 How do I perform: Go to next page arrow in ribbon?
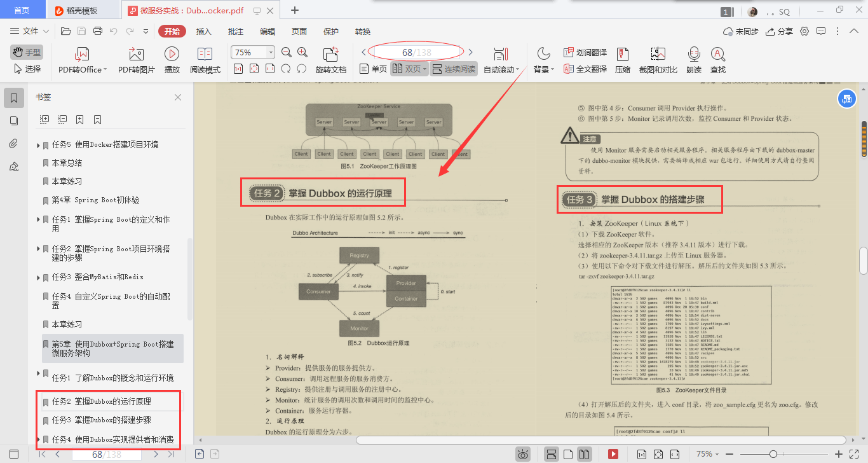click(x=471, y=52)
